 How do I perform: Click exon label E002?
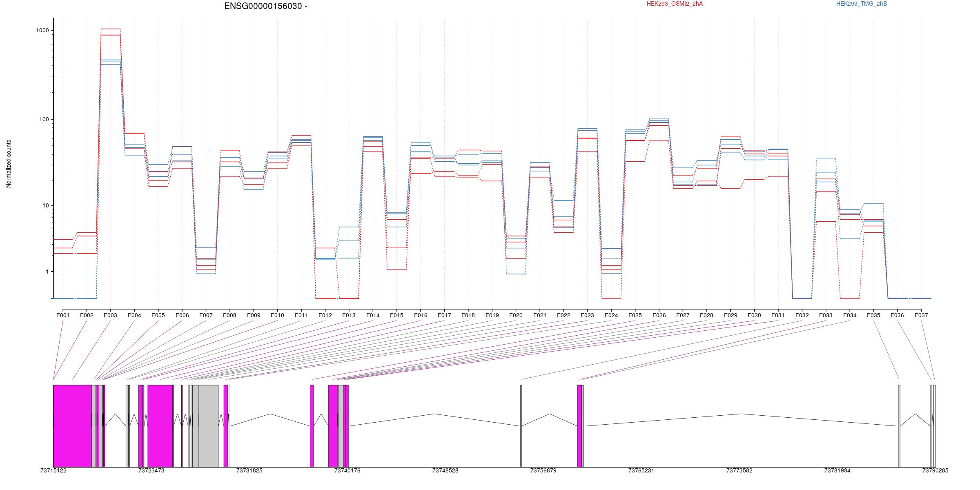[87, 315]
